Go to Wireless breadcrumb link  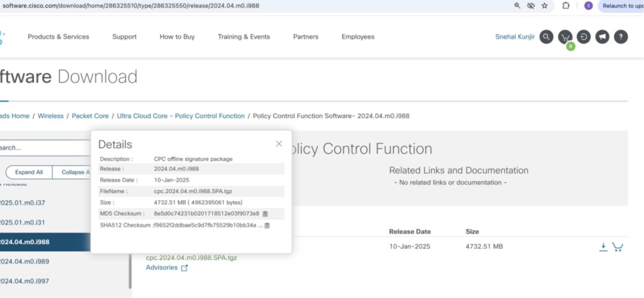pos(51,116)
